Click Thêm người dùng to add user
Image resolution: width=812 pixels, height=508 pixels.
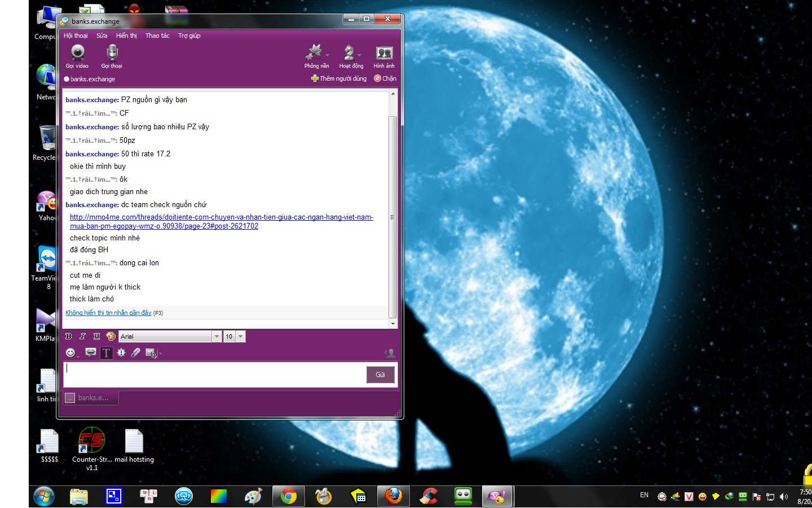339,78
